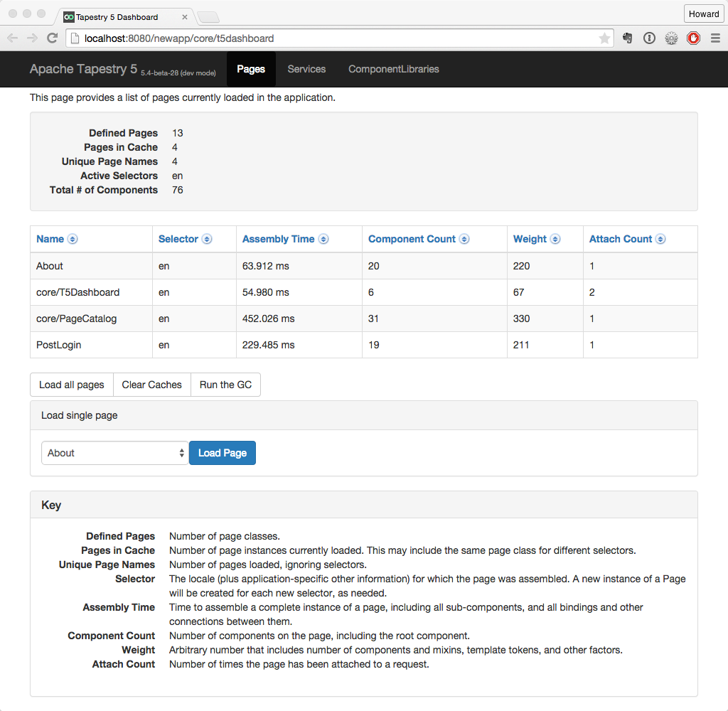
Task: Click the sort icon next to Name column
Action: (73, 240)
